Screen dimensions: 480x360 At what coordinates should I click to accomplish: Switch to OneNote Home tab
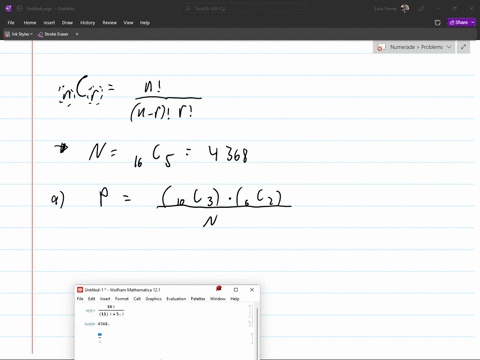coord(30,23)
